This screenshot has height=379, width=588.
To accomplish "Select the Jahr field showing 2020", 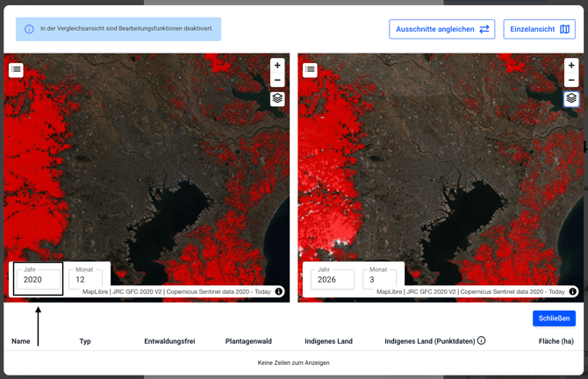I will point(39,280).
